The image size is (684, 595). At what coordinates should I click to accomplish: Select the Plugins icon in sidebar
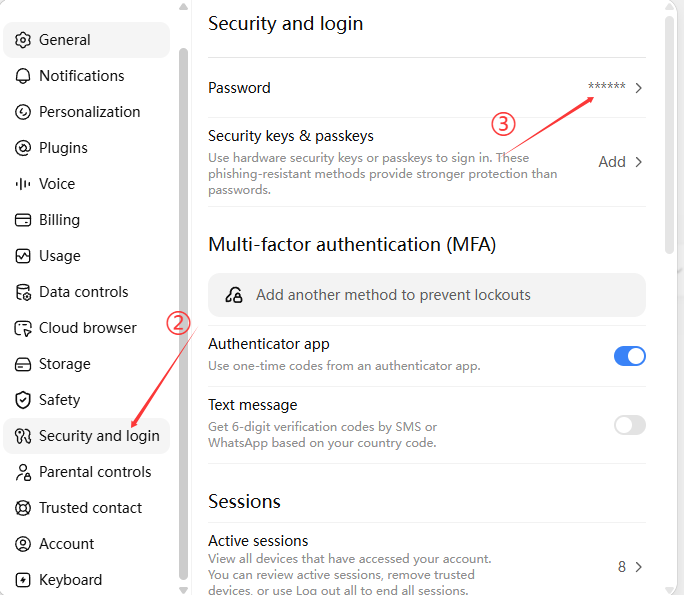[23, 148]
